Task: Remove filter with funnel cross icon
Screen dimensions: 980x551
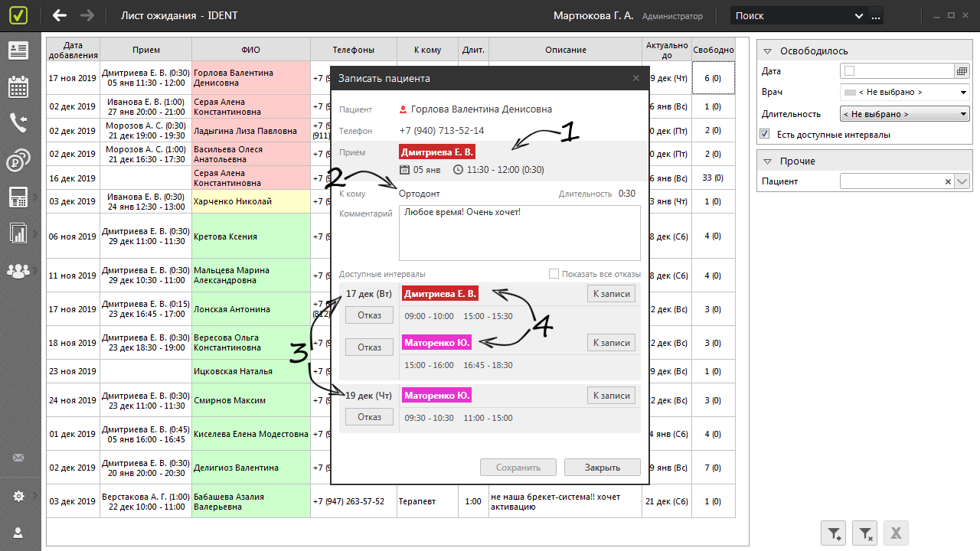Action: pyautogui.click(x=864, y=533)
